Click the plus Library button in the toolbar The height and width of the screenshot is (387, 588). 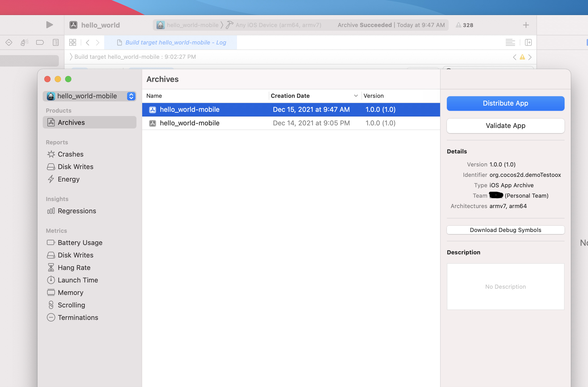tap(526, 25)
